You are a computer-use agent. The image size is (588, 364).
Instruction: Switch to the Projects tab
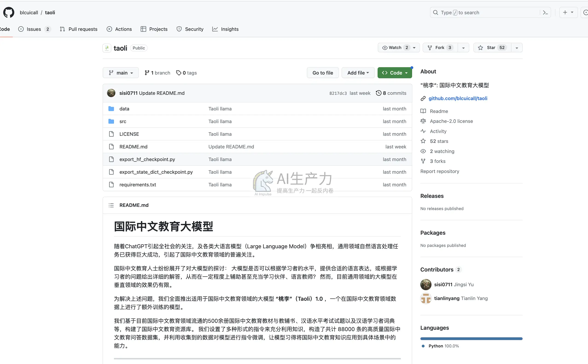154,29
